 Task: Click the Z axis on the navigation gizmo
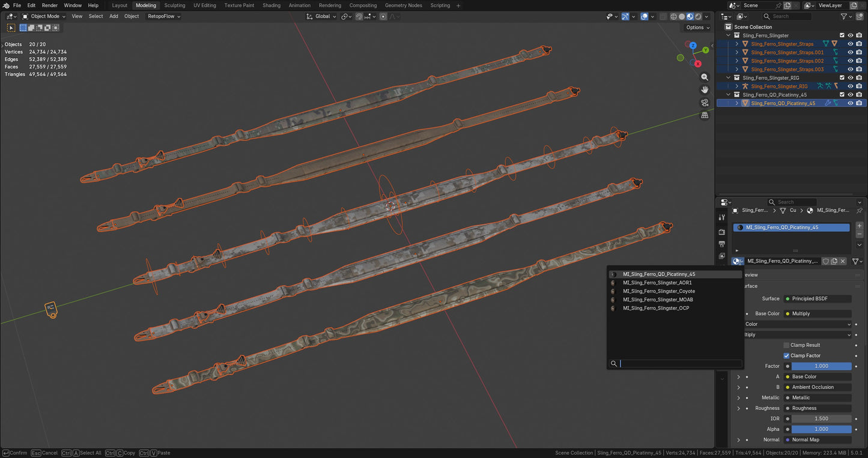click(693, 46)
